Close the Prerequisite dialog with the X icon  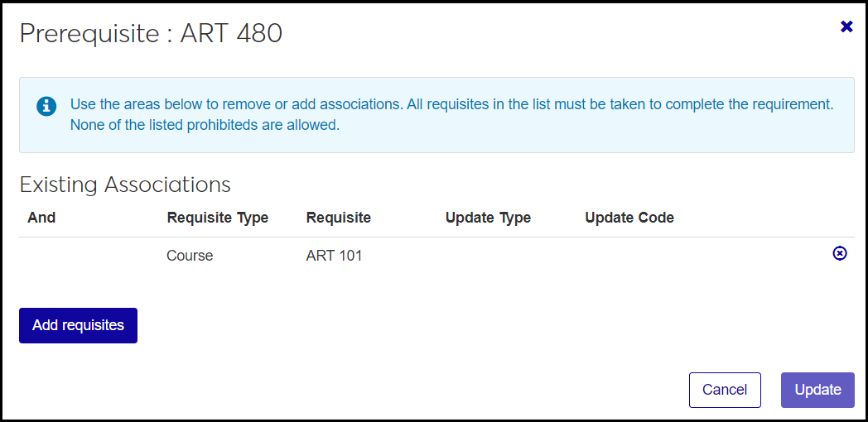(846, 26)
